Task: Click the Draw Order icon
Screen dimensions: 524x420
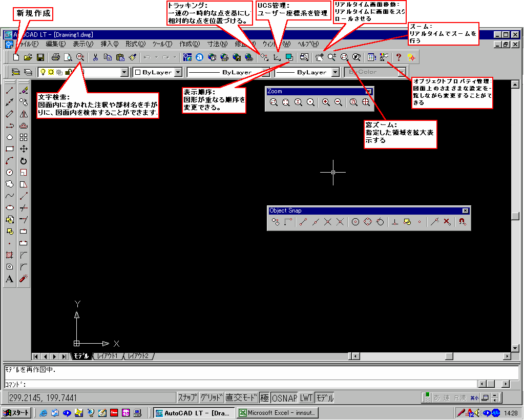Action: 289,57
